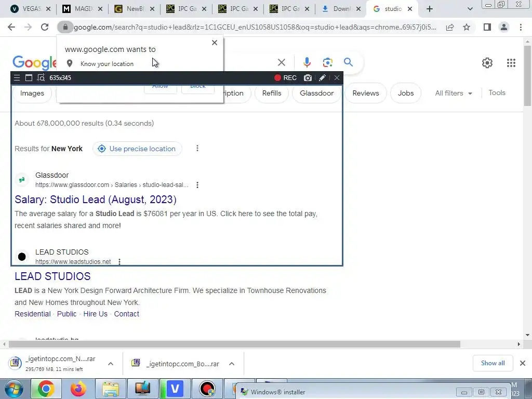This screenshot has height=399, width=532.
Task: Share this page from the address bar
Action: (x=450, y=27)
